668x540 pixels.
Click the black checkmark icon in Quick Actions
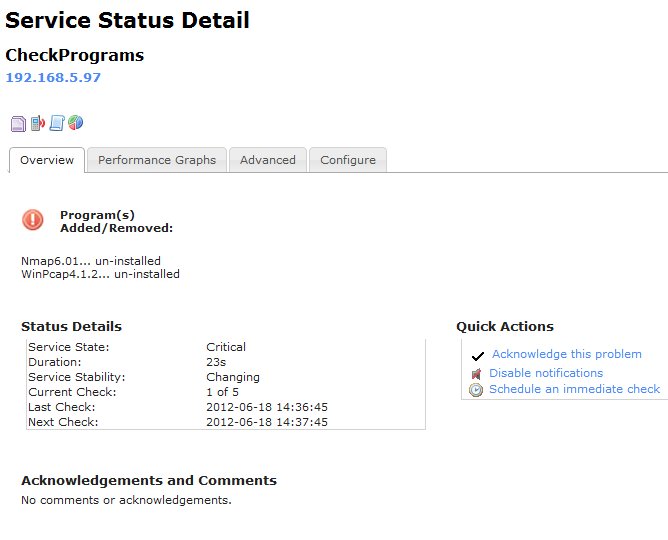477,355
